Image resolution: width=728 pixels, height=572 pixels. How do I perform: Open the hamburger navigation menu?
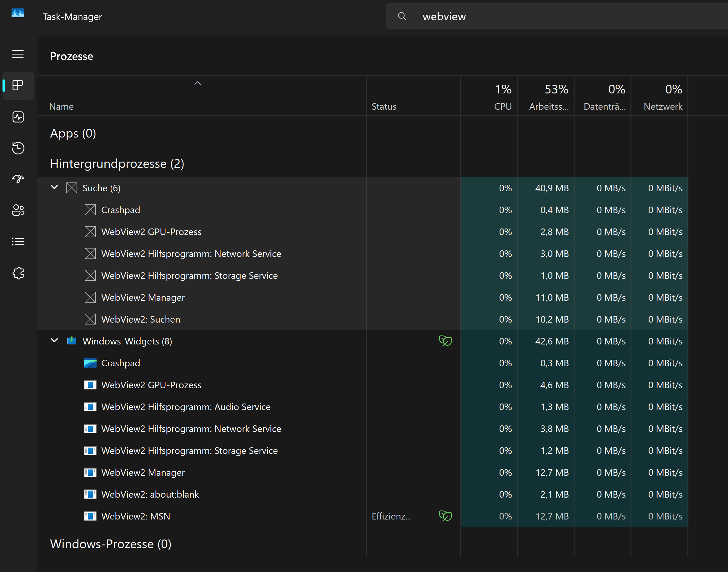tap(18, 54)
